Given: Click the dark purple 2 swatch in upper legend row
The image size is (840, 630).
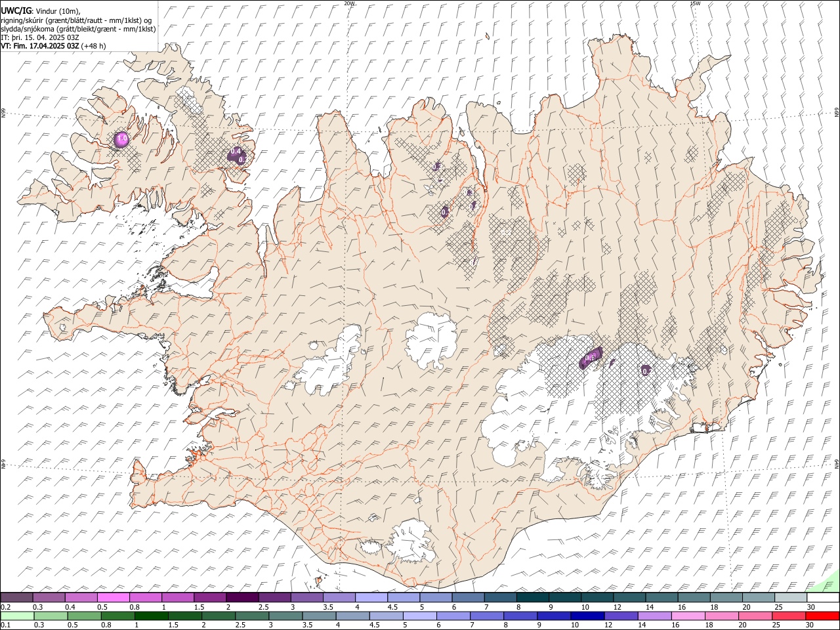Looking at the screenshot, I should [242, 597].
